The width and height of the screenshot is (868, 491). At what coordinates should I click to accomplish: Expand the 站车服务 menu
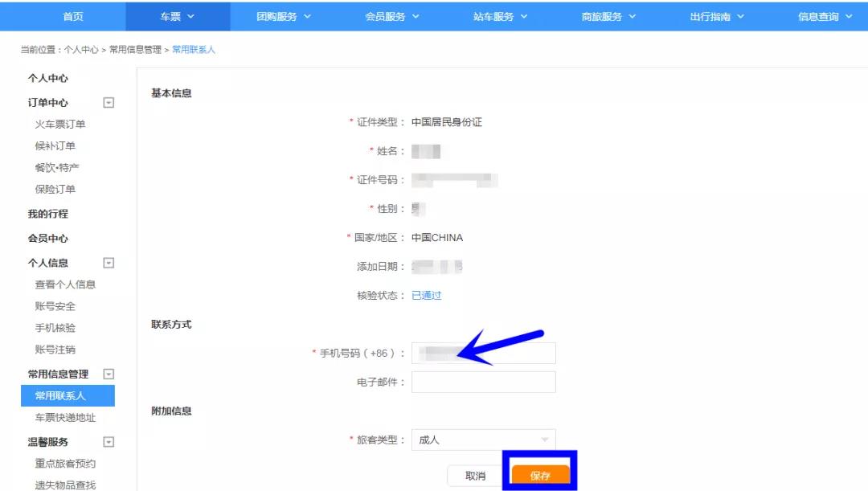pos(500,17)
